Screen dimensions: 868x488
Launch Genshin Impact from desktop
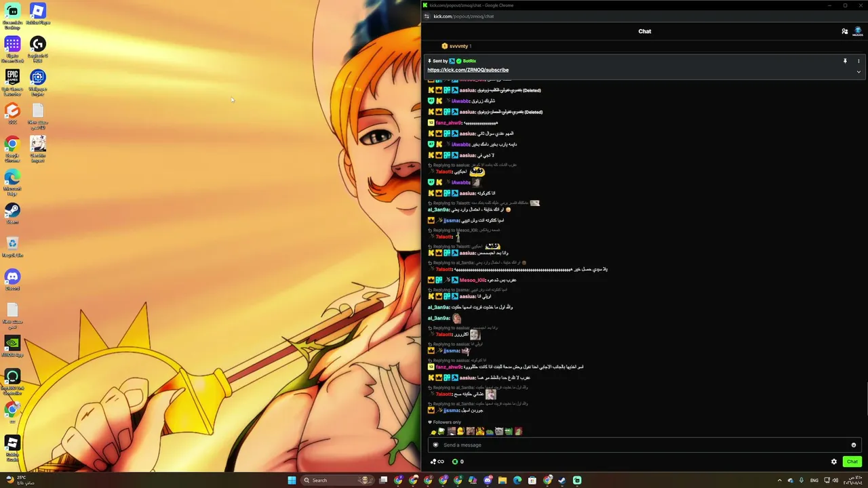click(x=38, y=148)
